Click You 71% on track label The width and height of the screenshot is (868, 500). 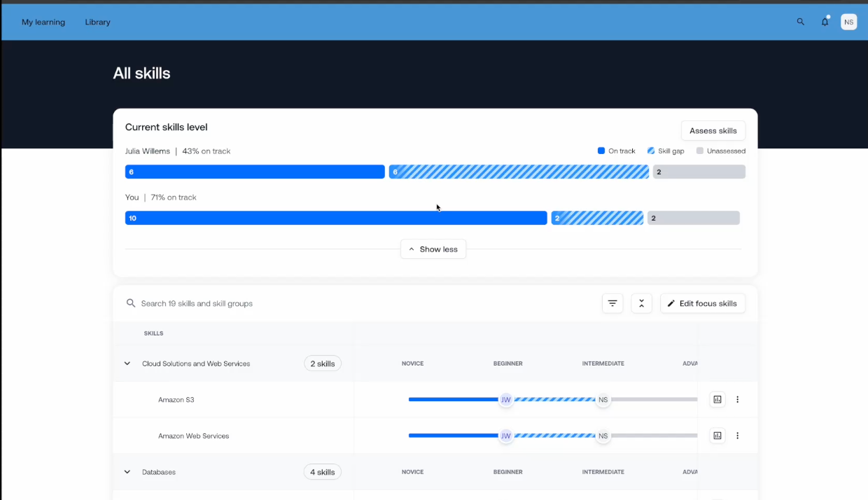pyautogui.click(x=161, y=197)
